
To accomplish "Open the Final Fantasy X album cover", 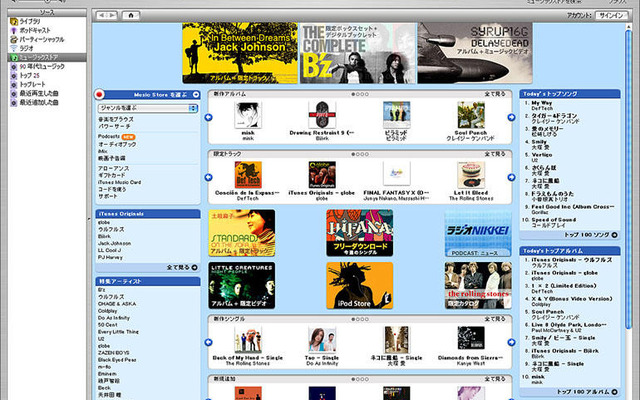I will 396,175.
